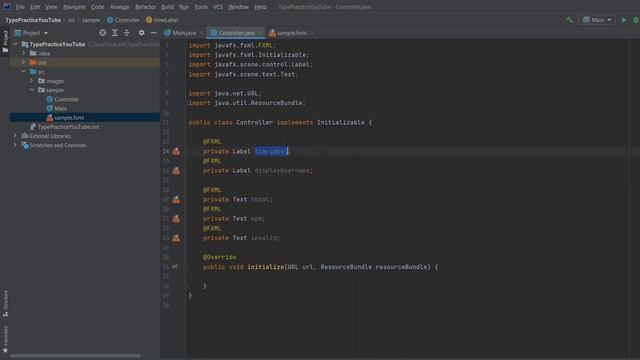This screenshot has width=640, height=360.
Task: Toggle the Project tool window side tab
Action: 5,42
